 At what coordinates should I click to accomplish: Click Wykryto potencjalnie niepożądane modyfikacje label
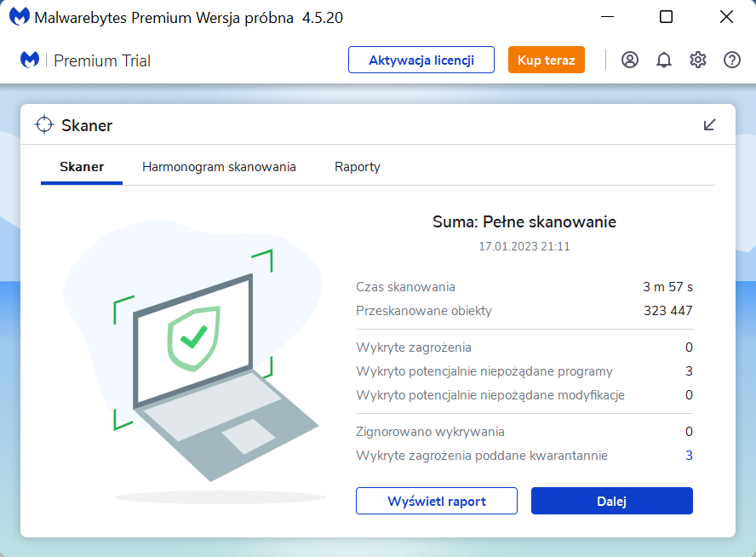[490, 395]
